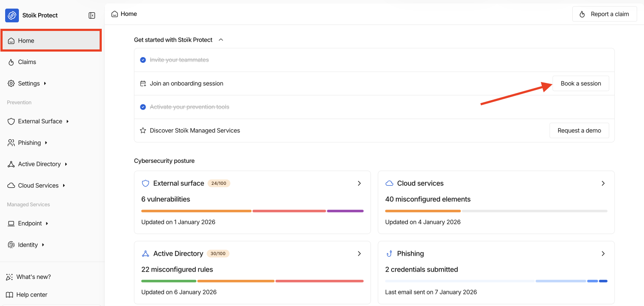Click the laptop icon beside Endpoint
644x306 pixels.
(x=11, y=223)
